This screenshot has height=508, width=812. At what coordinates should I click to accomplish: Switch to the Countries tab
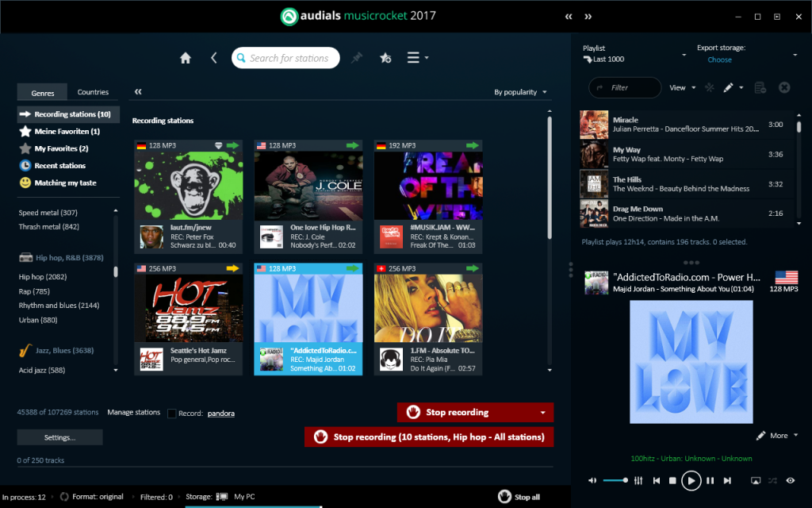pyautogui.click(x=93, y=92)
